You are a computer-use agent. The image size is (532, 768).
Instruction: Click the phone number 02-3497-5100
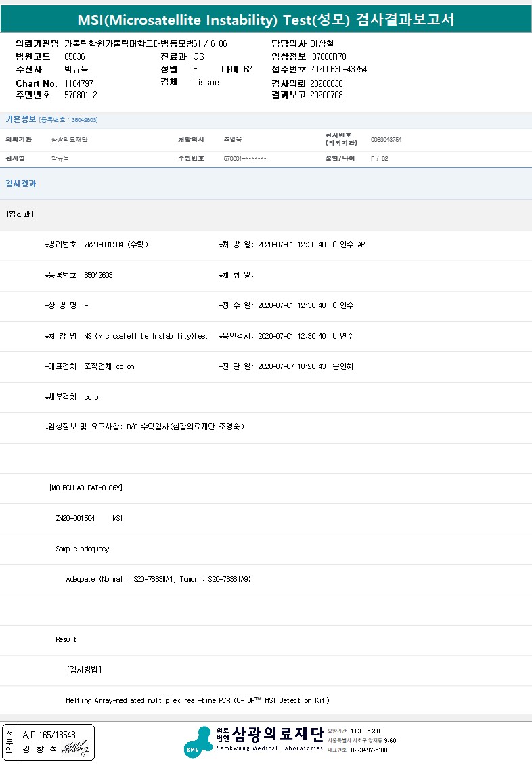tap(368, 750)
